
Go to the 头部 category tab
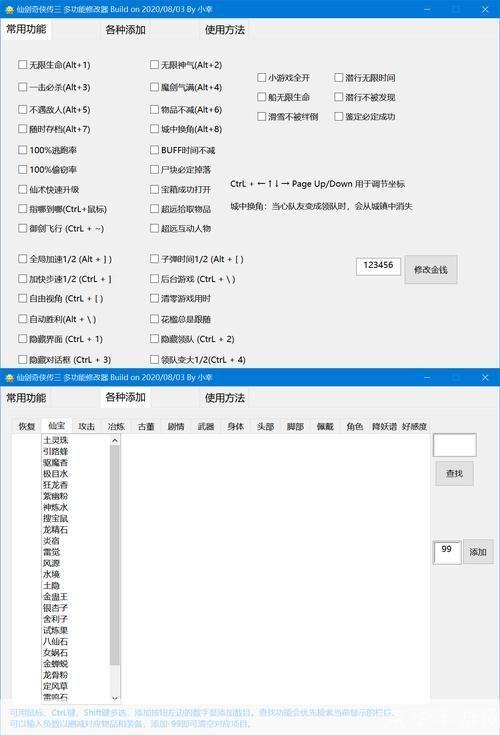[265, 427]
